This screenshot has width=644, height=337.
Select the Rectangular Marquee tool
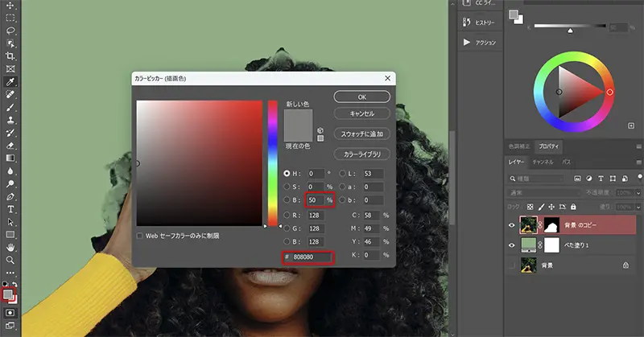[10, 18]
